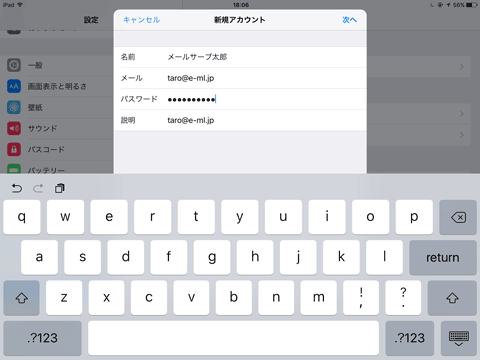Tap the question mark and period key
This screenshot has height=360, width=480.
tap(403, 298)
